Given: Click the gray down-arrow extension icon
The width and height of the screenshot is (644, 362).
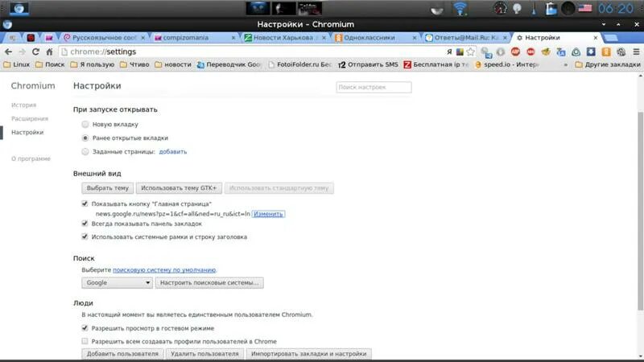Looking at the screenshot, I should click(500, 51).
